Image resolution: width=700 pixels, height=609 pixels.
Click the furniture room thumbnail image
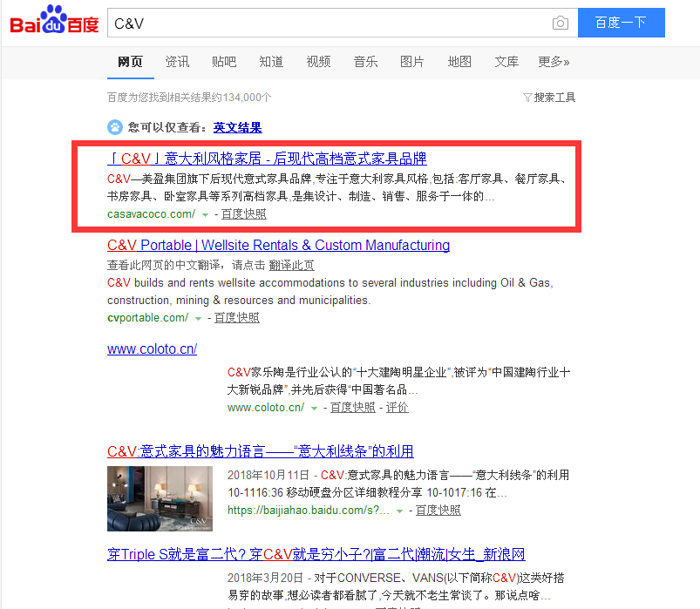click(160, 499)
